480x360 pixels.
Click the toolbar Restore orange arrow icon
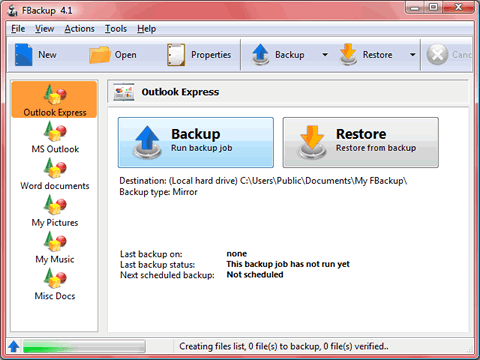point(348,54)
